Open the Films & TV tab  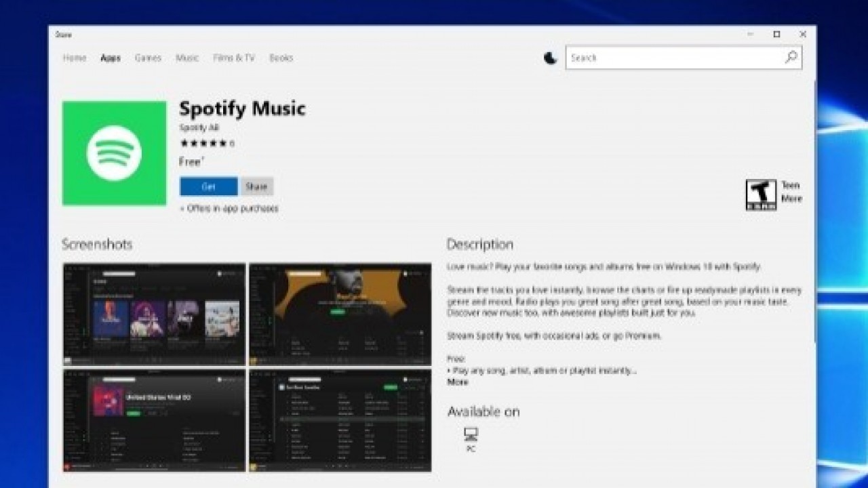pyautogui.click(x=234, y=58)
